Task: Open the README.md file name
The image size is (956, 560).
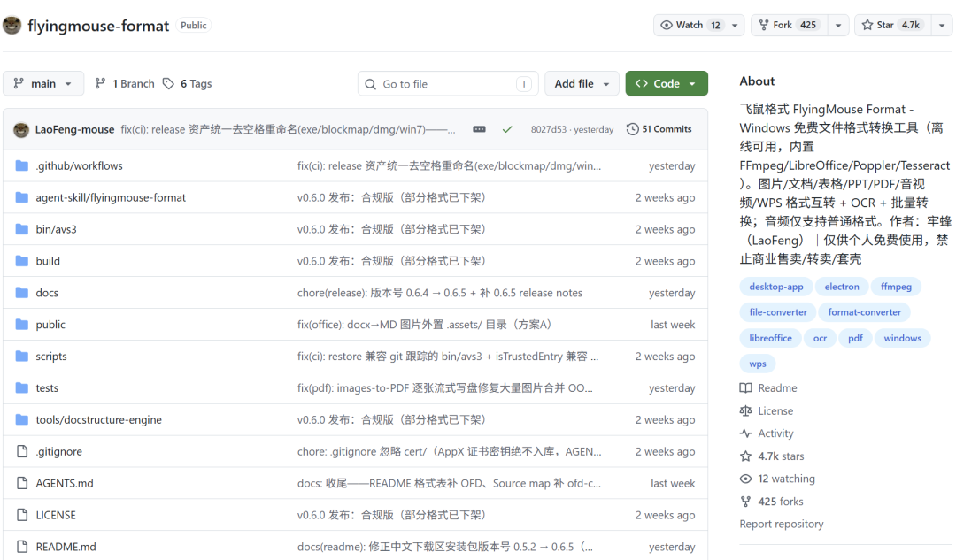Action: (66, 547)
